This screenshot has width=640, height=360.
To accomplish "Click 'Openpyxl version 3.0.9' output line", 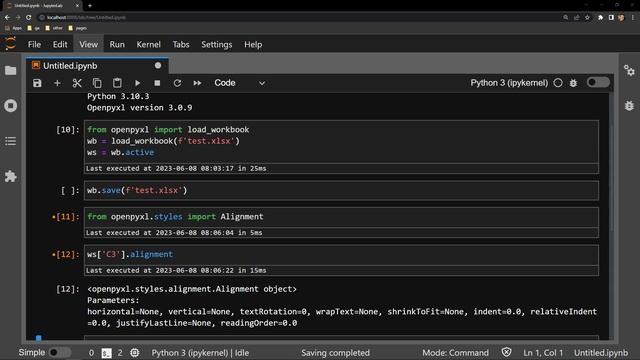I will [x=139, y=108].
